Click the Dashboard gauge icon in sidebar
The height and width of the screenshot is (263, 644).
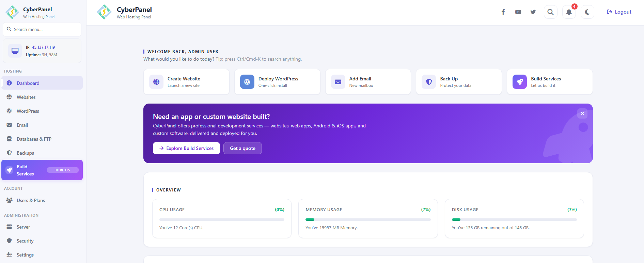coord(9,83)
